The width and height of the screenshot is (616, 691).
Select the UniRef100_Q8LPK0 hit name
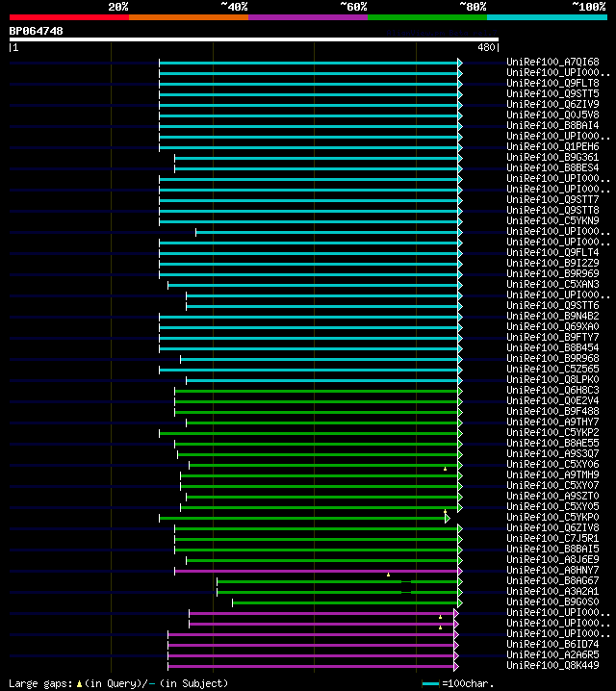click(x=552, y=379)
